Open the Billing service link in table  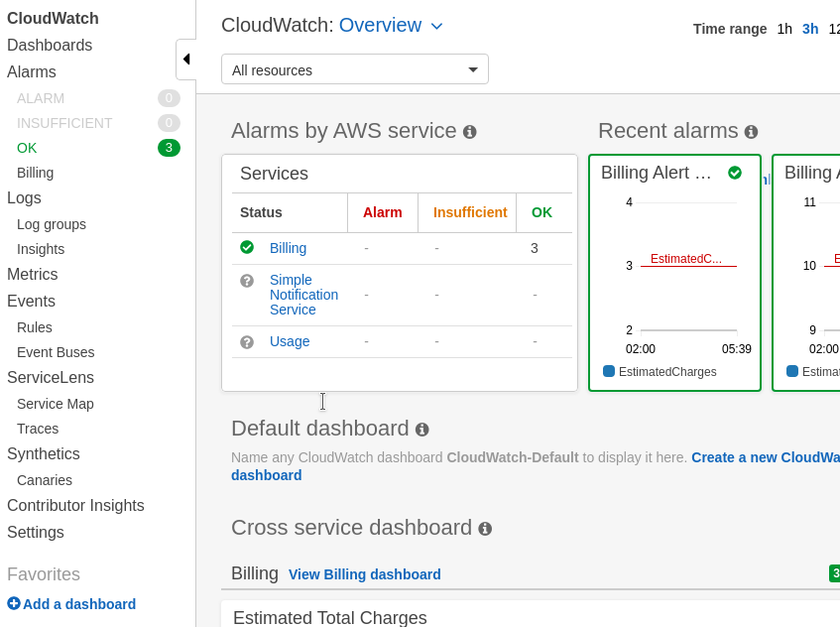click(289, 248)
